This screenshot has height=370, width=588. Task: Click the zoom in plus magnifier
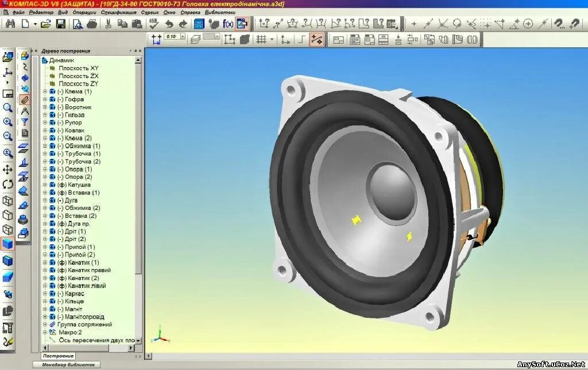[x=7, y=122]
